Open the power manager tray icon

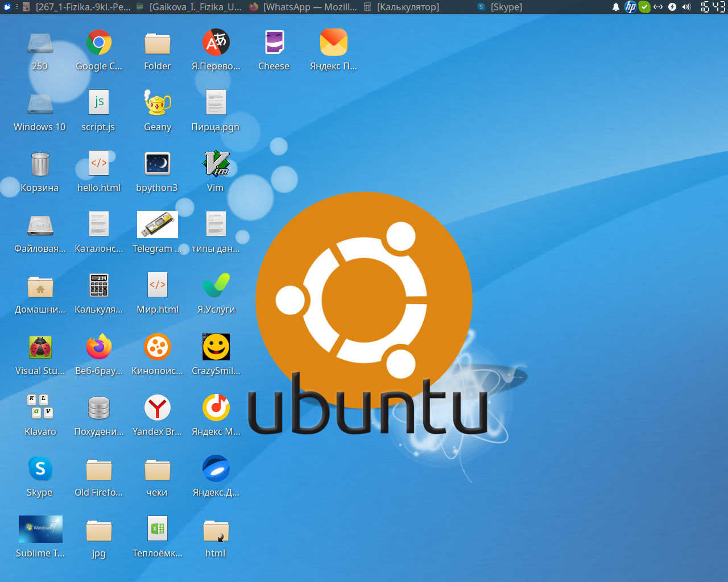pyautogui.click(x=672, y=7)
